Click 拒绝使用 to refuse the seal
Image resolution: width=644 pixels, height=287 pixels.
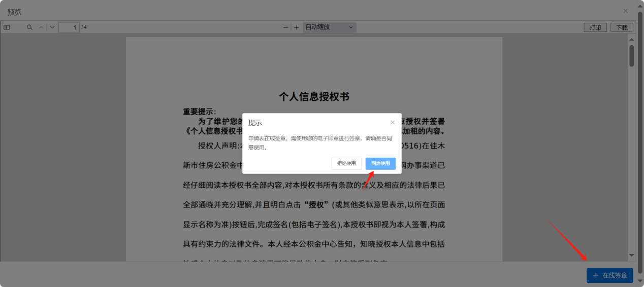click(347, 163)
